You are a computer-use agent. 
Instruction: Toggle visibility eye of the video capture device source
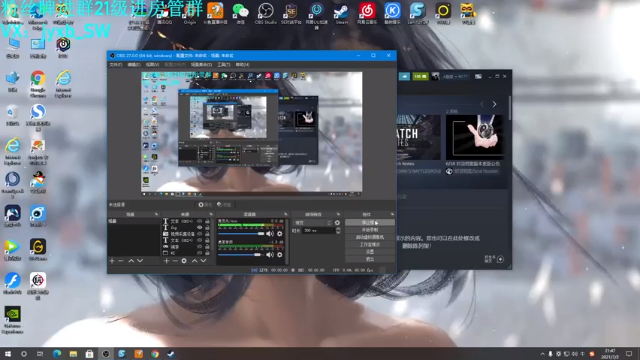point(200,234)
